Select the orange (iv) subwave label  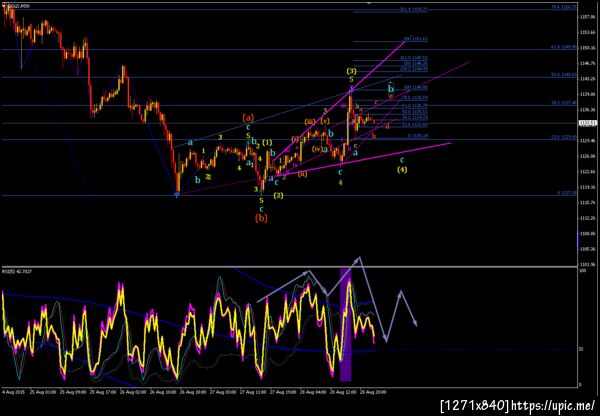coord(316,149)
